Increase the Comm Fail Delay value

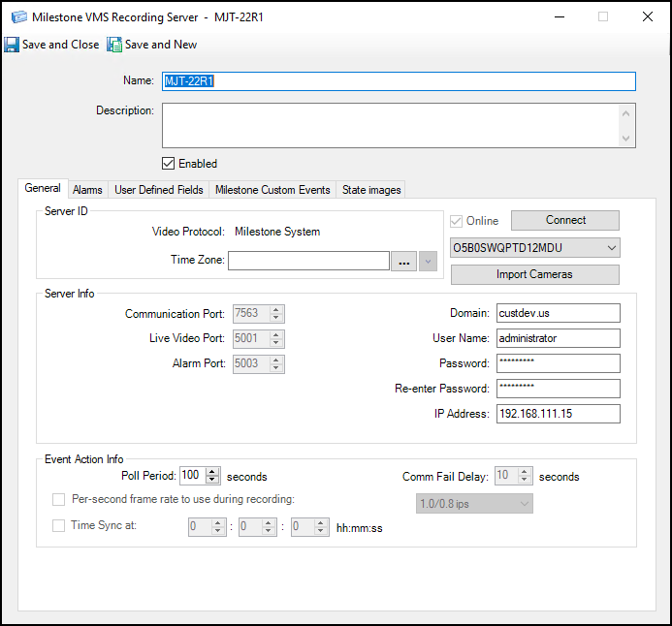[x=525, y=472]
